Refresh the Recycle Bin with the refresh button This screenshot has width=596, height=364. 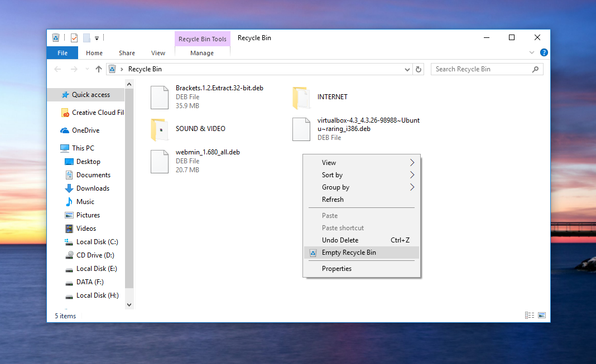point(419,69)
